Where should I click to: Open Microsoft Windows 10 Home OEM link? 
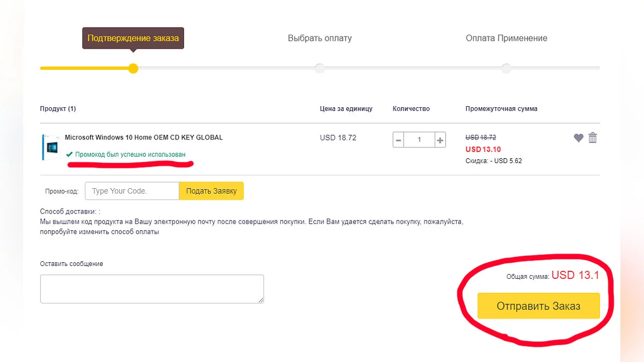143,137
